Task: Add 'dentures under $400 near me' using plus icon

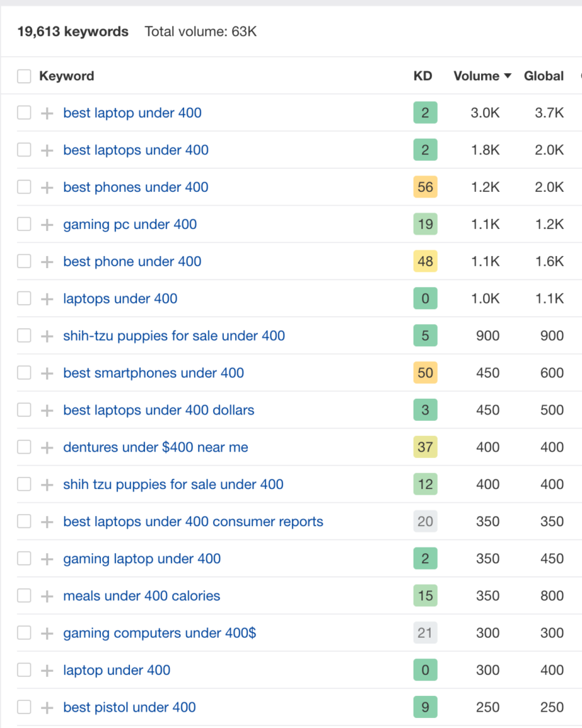Action: click(47, 447)
